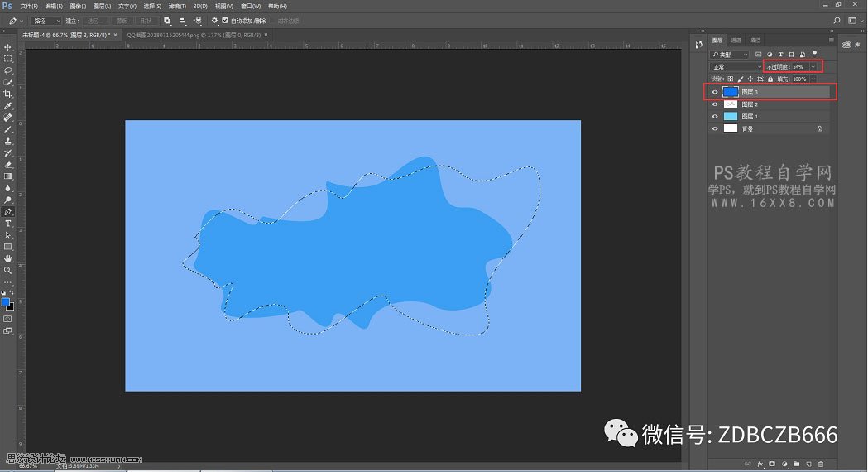Click the Move tool
Screen dimensions: 868x472
(7, 47)
